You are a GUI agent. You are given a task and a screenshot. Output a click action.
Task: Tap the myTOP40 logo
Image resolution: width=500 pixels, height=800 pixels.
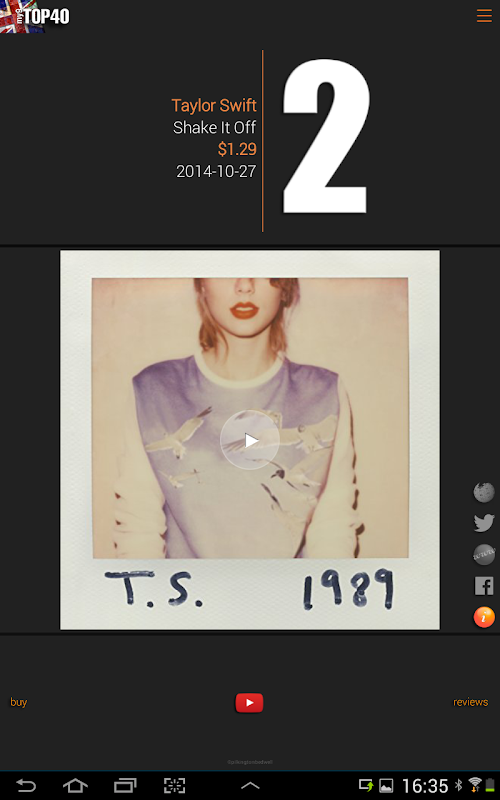[x=35, y=16]
